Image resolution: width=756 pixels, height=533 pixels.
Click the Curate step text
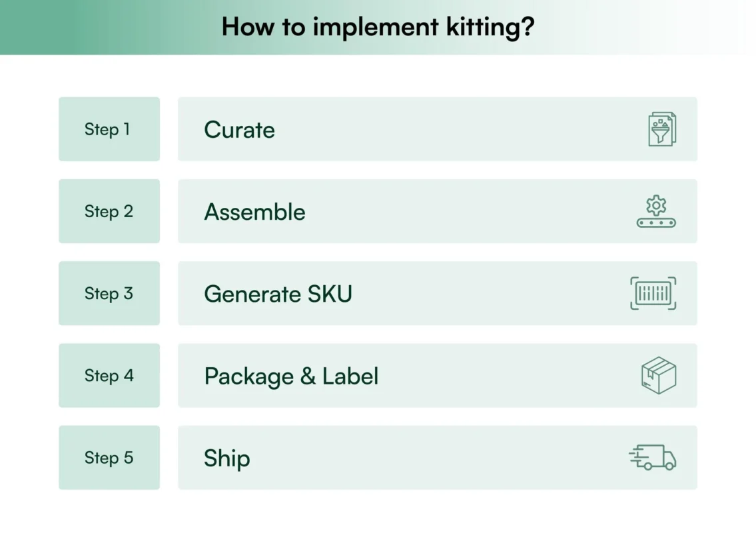click(239, 130)
